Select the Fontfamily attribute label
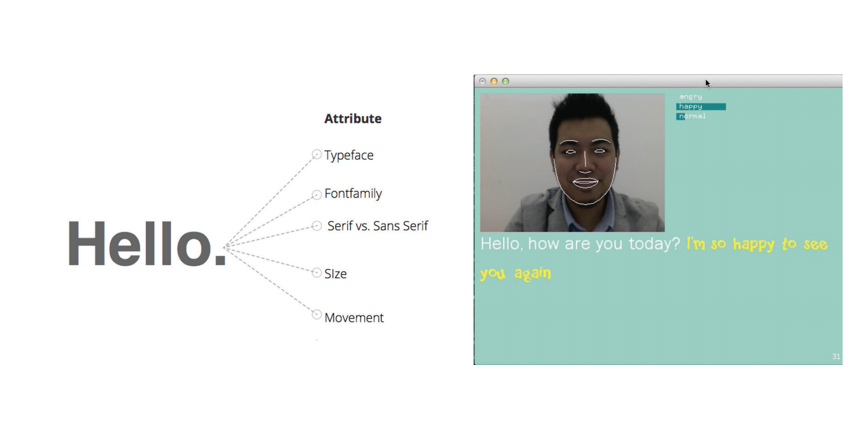 353,194
